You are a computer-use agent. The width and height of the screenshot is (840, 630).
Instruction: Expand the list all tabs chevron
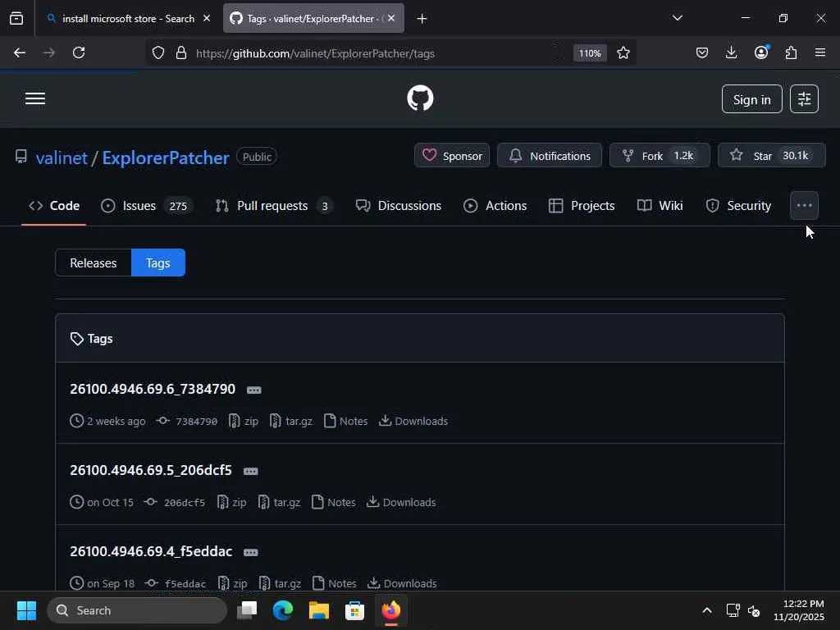[x=677, y=18]
